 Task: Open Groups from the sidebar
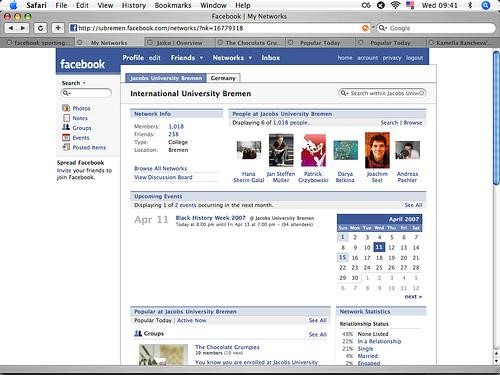click(x=82, y=128)
